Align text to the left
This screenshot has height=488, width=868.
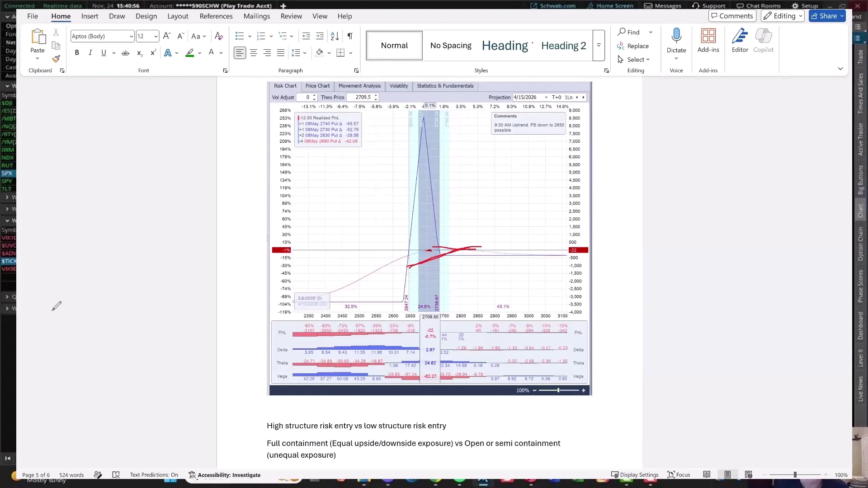[x=240, y=53]
